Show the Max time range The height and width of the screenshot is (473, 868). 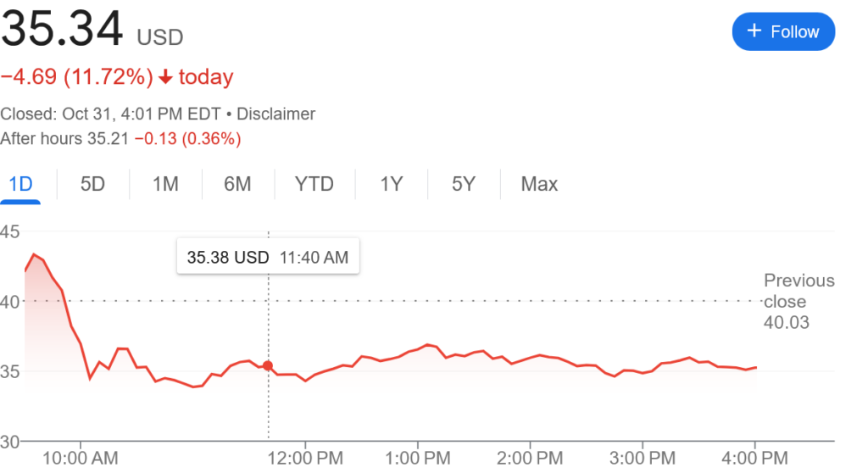(539, 184)
